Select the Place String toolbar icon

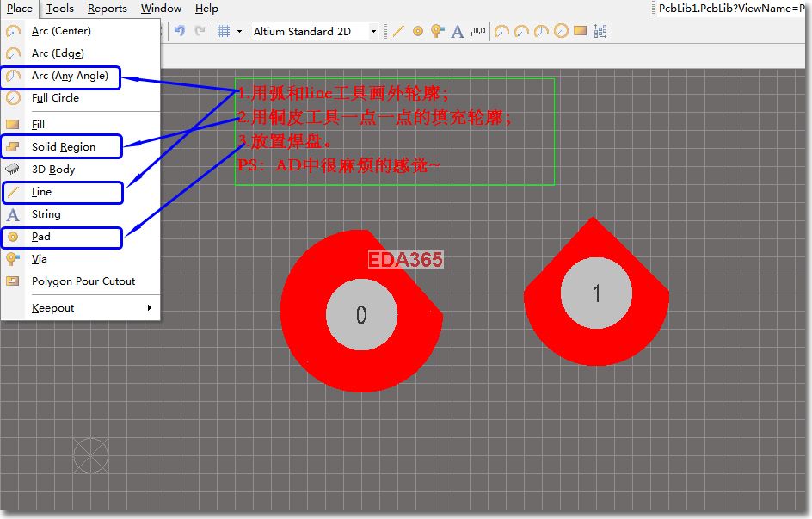pos(458,32)
